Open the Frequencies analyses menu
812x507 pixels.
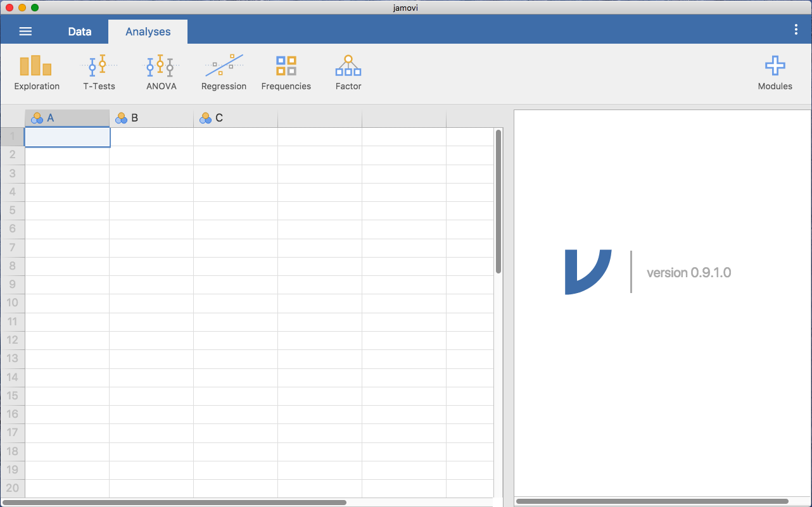(286, 73)
